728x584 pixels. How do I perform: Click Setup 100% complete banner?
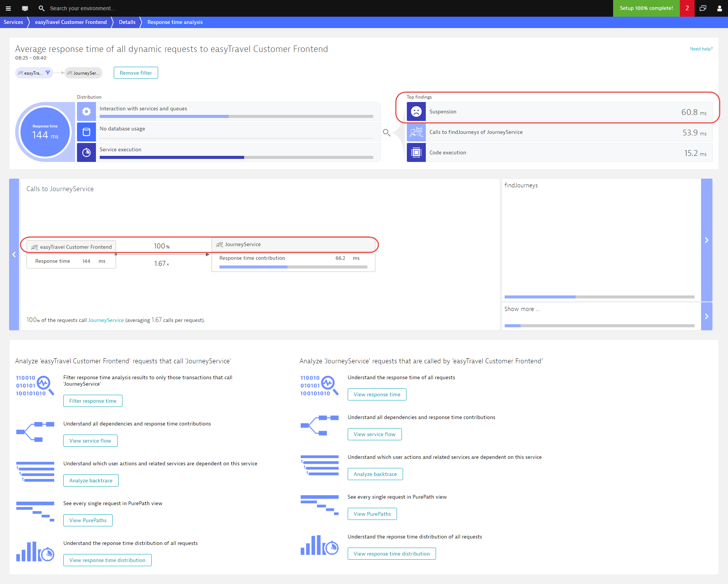click(x=646, y=8)
